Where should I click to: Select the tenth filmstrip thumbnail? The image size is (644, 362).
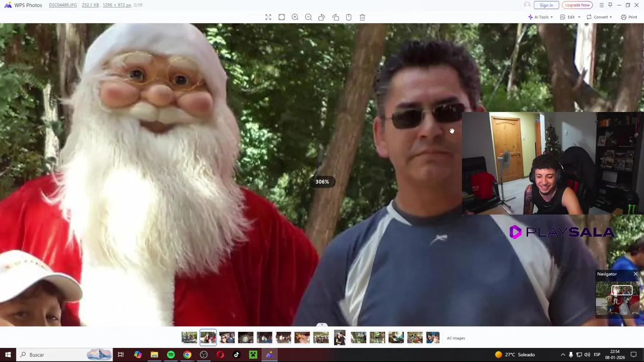358,337
